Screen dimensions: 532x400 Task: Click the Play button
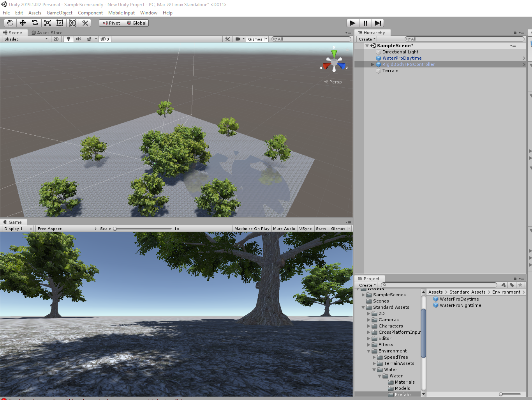tap(353, 23)
